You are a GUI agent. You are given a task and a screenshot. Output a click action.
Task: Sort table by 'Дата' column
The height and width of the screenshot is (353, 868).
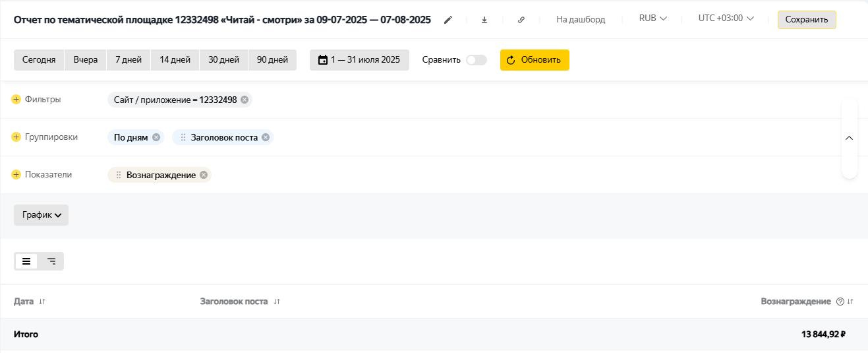pyautogui.click(x=42, y=302)
